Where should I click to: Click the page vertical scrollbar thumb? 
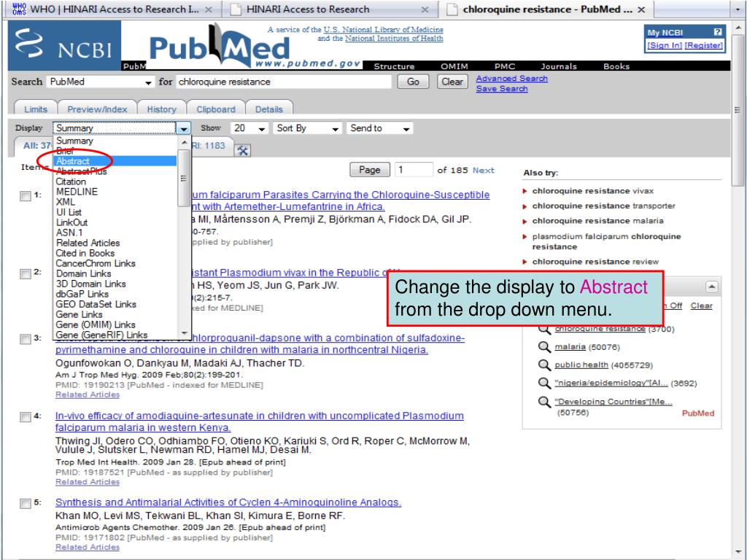coord(738,110)
